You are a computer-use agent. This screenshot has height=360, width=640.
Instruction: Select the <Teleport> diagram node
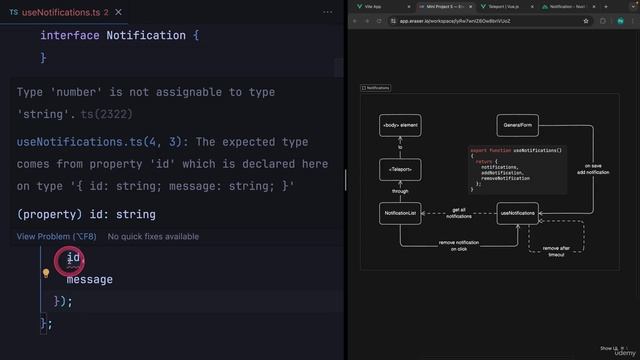[x=400, y=169]
